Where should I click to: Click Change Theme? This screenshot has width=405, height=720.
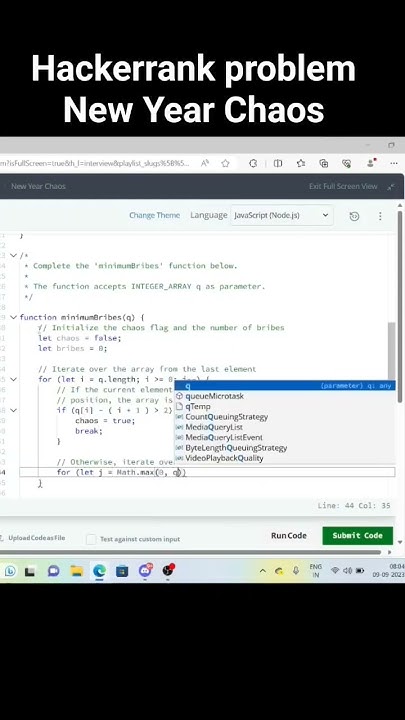tap(154, 215)
